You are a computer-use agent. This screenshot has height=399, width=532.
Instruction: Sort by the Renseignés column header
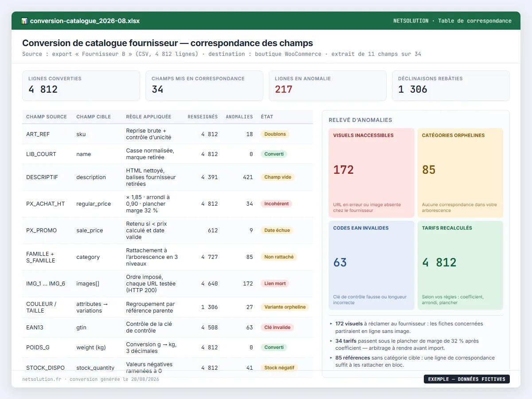pos(203,117)
